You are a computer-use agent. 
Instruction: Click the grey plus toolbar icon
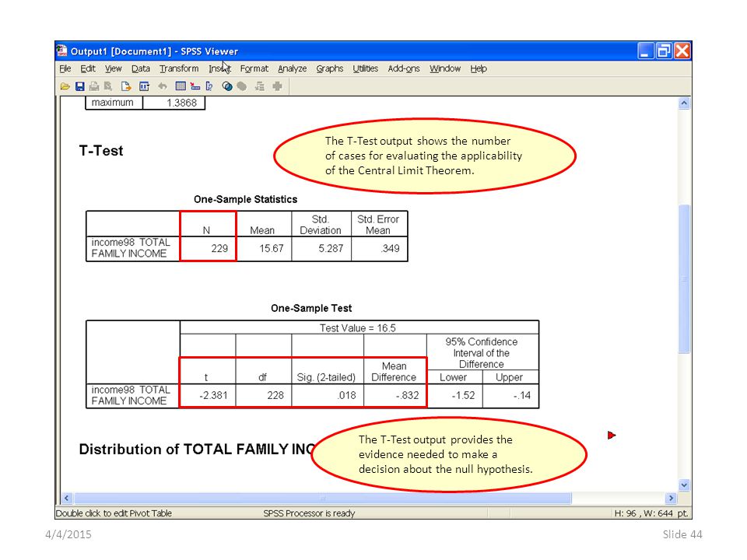(x=277, y=86)
